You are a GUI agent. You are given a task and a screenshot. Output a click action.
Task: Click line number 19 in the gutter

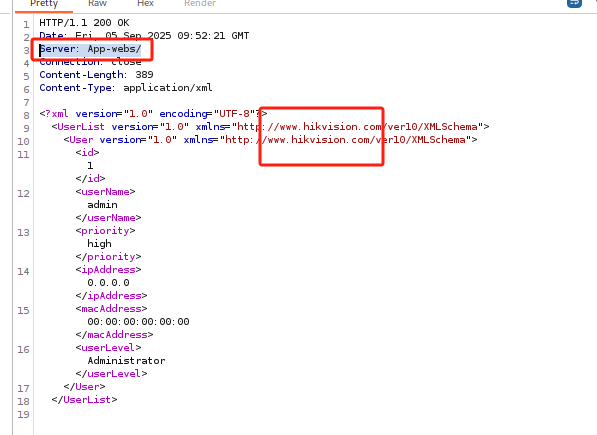click(x=23, y=414)
